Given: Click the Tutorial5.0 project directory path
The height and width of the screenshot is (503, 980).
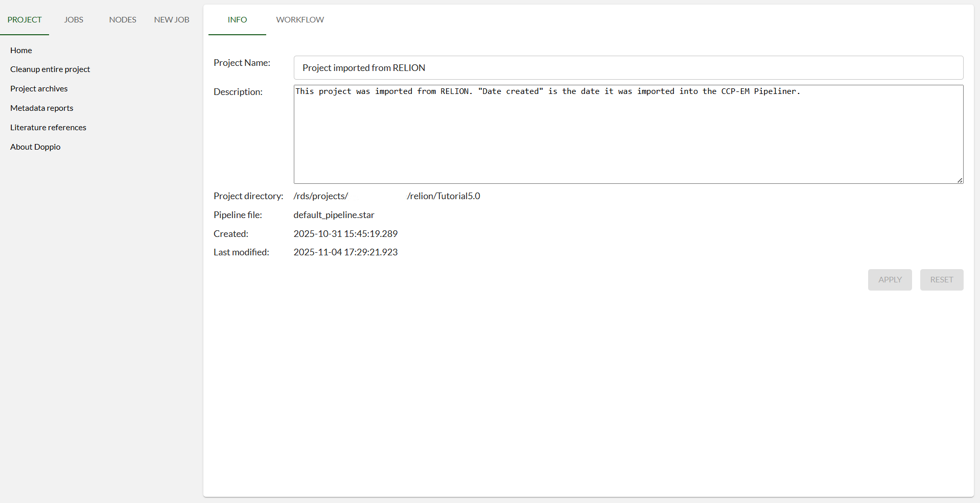Looking at the screenshot, I should click(443, 196).
